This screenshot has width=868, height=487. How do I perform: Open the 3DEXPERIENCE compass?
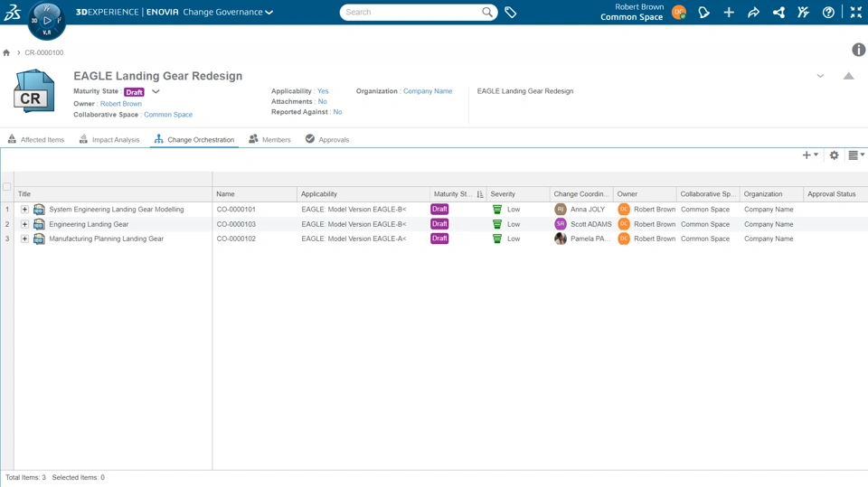46,21
